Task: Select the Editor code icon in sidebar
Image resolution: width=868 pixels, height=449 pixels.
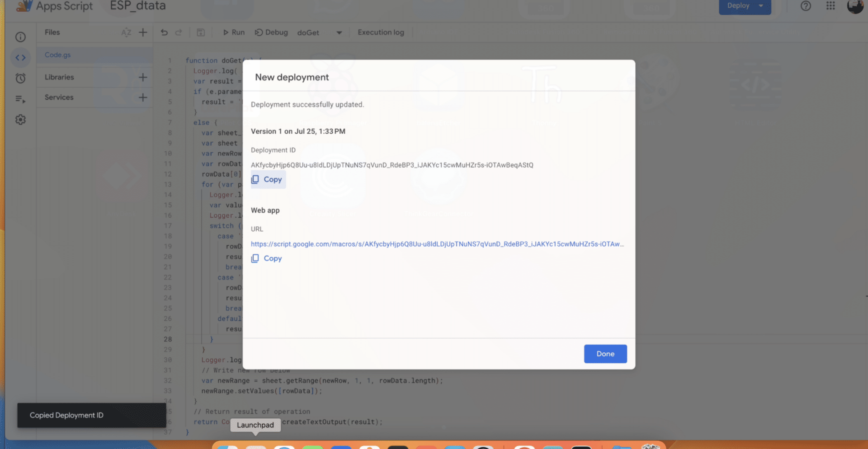Action: click(x=20, y=57)
